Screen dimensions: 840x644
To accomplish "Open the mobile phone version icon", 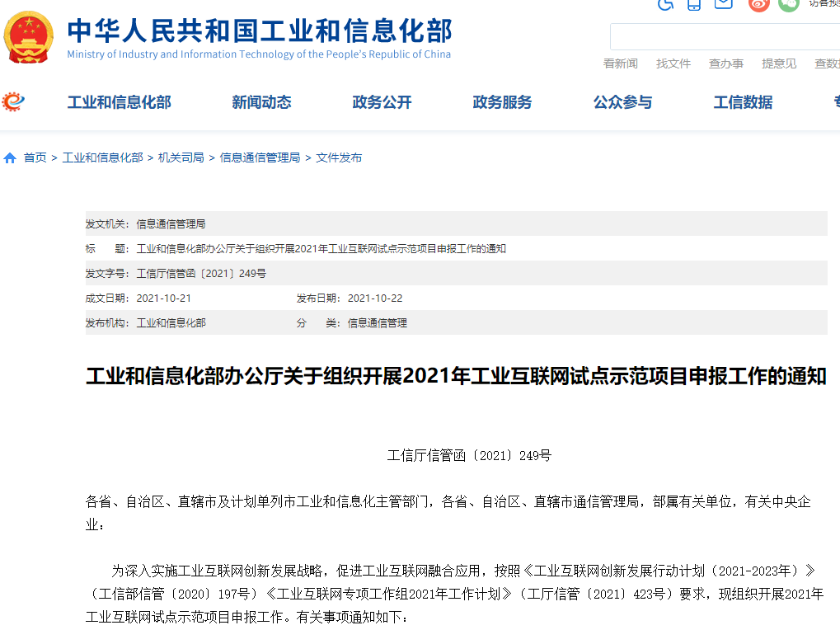I will pos(694,4).
